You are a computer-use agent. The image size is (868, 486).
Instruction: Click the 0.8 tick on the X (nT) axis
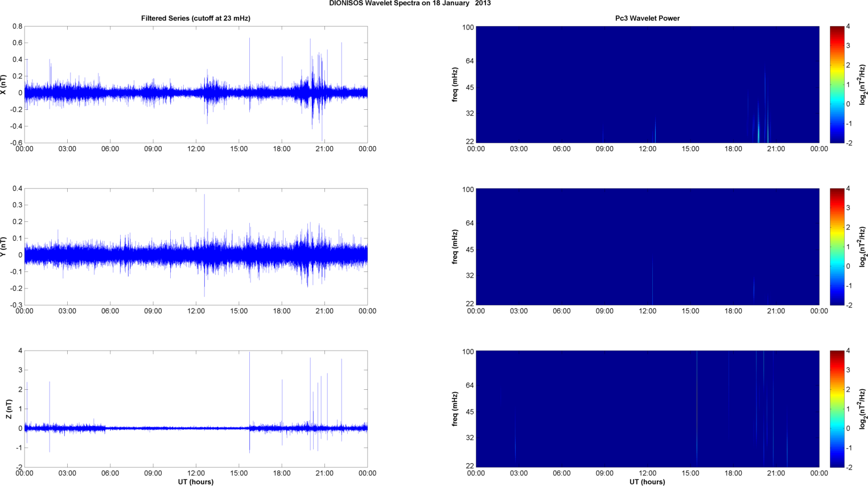17,27
